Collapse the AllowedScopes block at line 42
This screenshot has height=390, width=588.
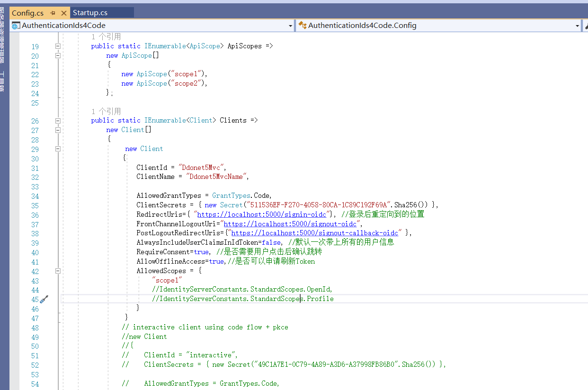coord(58,271)
